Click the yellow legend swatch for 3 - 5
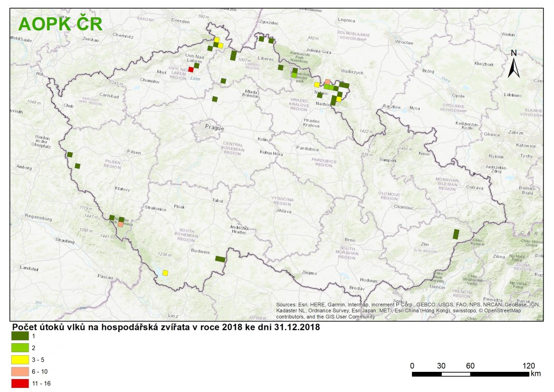Viewport: 554px width, 392px height. 22,360
